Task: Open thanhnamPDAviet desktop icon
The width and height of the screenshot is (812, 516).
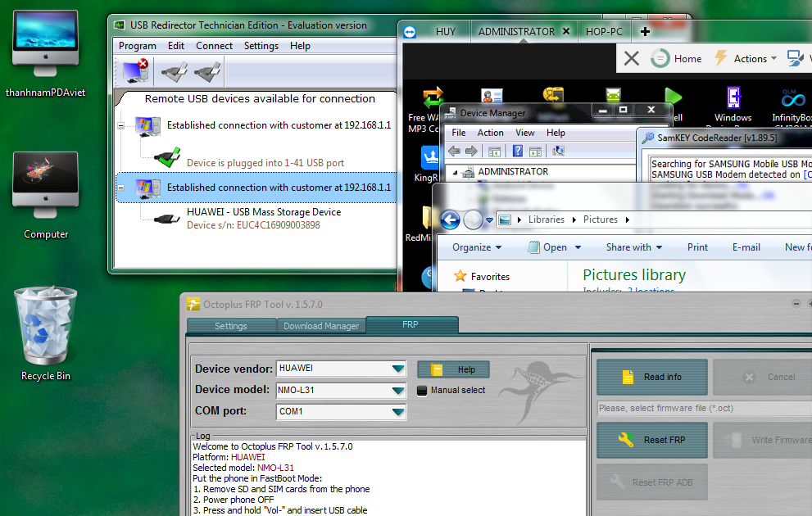Action: coord(46,54)
